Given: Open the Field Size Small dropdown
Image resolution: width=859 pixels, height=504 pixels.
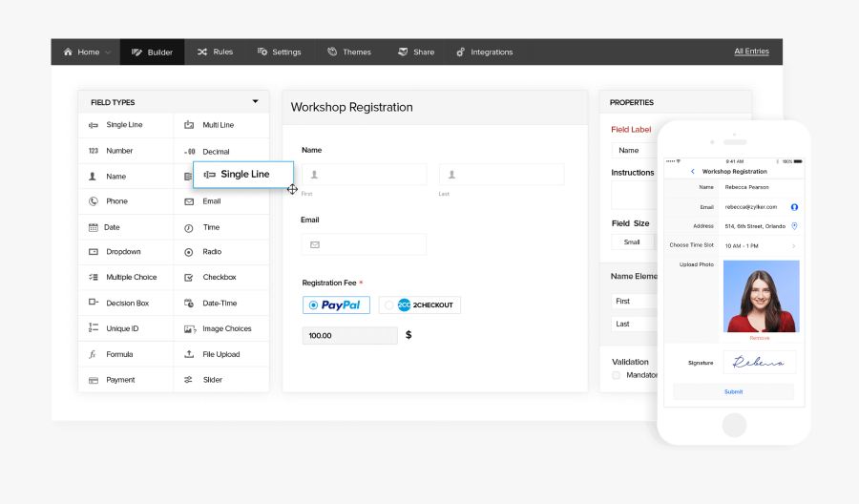Looking at the screenshot, I should (634, 242).
